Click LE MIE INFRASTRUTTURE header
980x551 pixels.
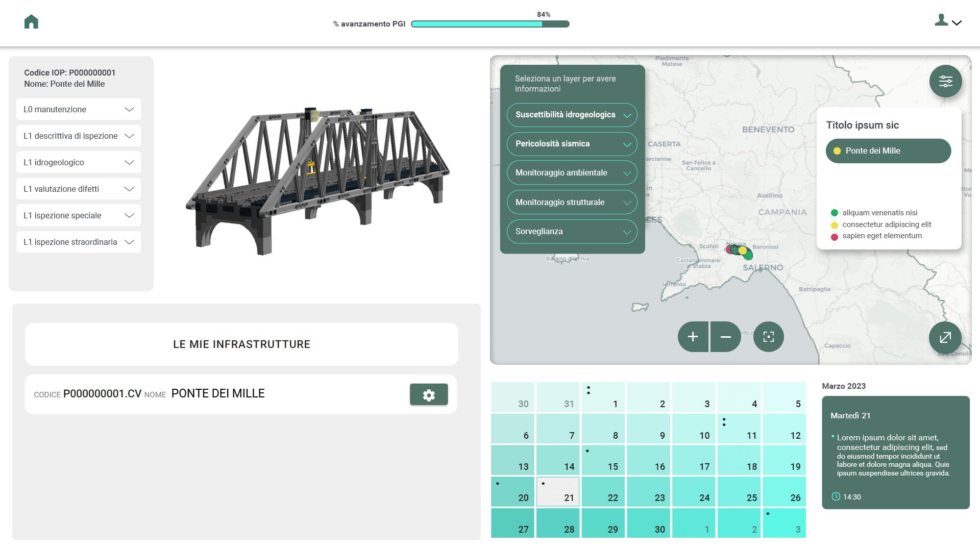(241, 344)
